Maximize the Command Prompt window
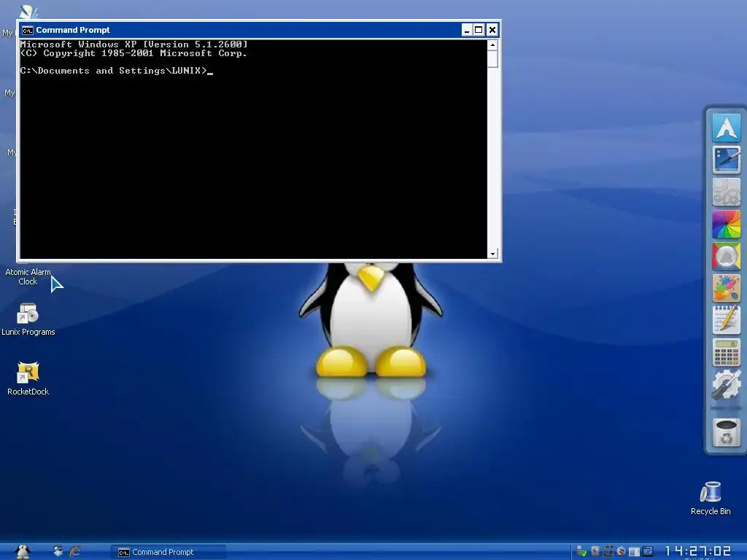The image size is (747, 560). point(479,30)
